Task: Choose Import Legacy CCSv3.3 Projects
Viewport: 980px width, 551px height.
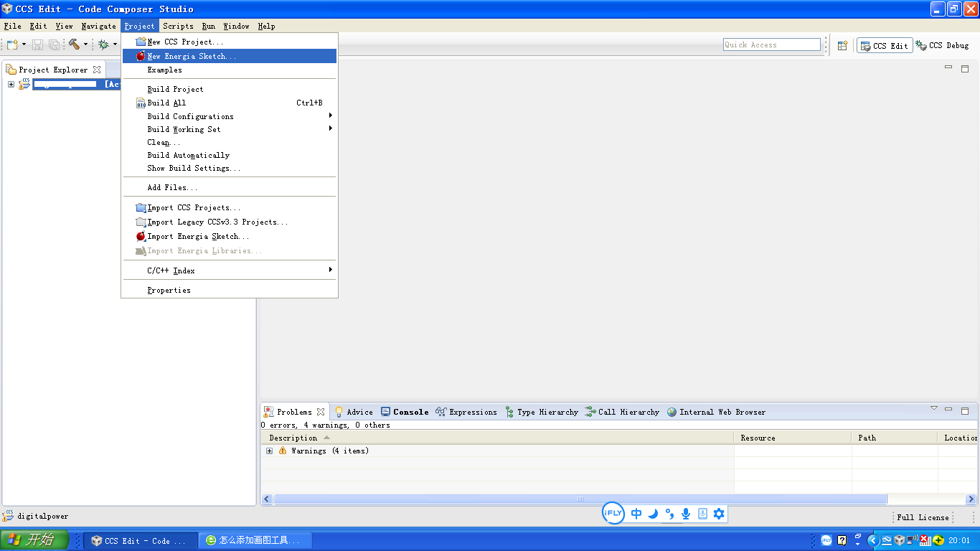Action: [230, 222]
